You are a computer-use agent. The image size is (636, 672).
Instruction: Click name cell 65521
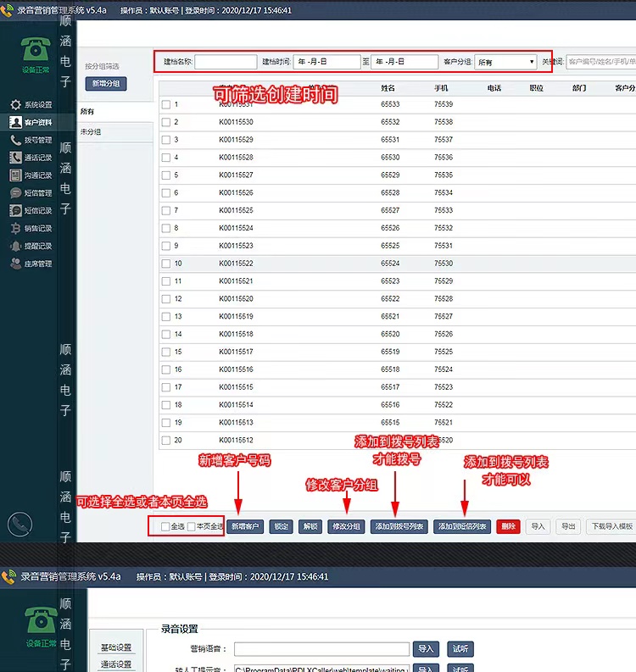pos(390,316)
